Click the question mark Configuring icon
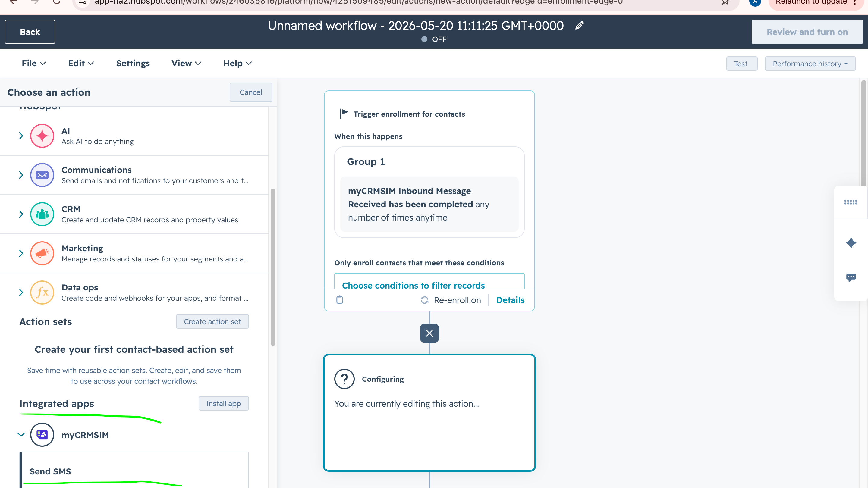The image size is (868, 488). coord(344,379)
